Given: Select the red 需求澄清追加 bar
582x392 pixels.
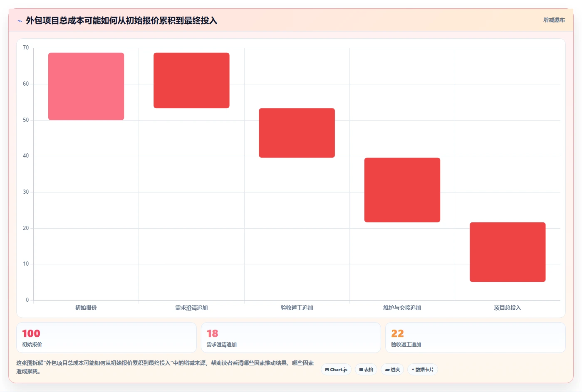Looking at the screenshot, I should coord(191,80).
